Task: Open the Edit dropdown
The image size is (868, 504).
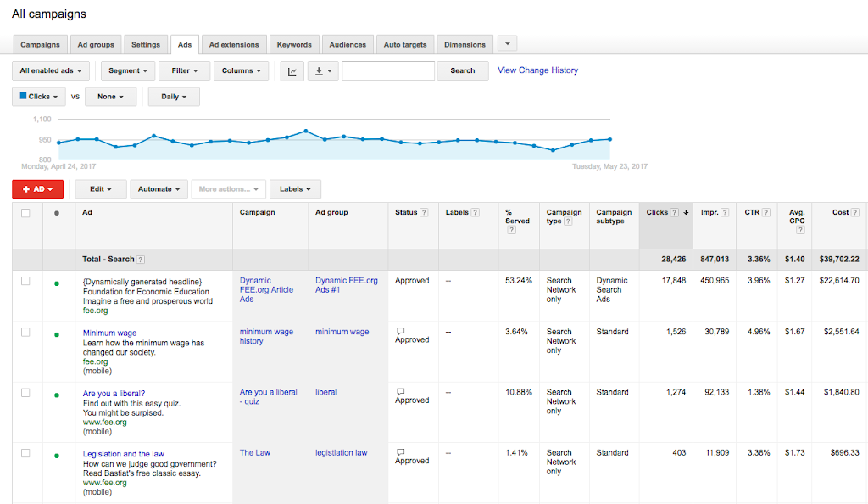Action: (101, 189)
